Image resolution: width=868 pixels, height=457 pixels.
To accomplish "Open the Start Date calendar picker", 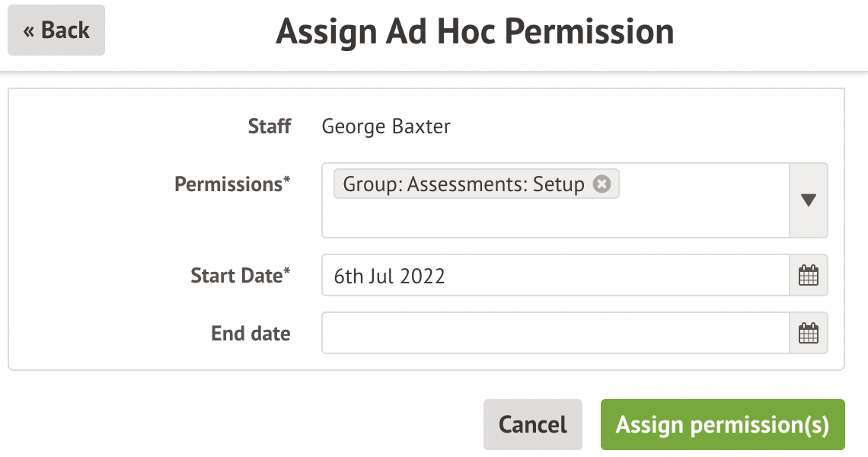I will [808, 275].
